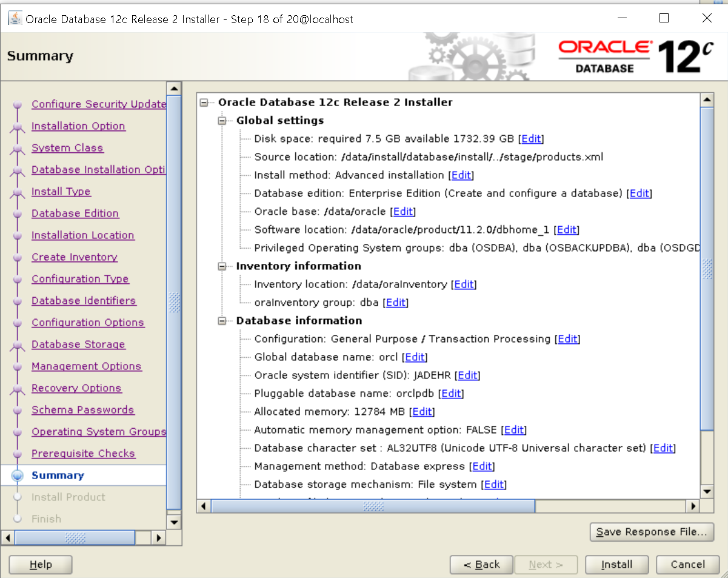Edit the Global database name
The height and width of the screenshot is (578, 728).
click(x=415, y=357)
